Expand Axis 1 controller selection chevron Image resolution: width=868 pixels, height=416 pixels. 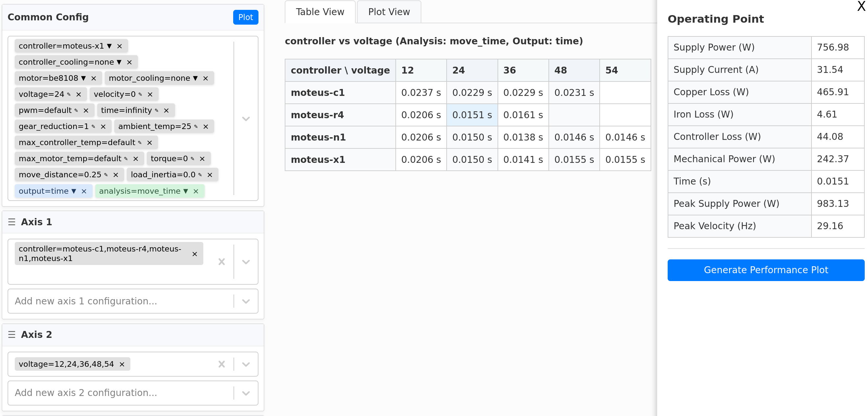[246, 262]
